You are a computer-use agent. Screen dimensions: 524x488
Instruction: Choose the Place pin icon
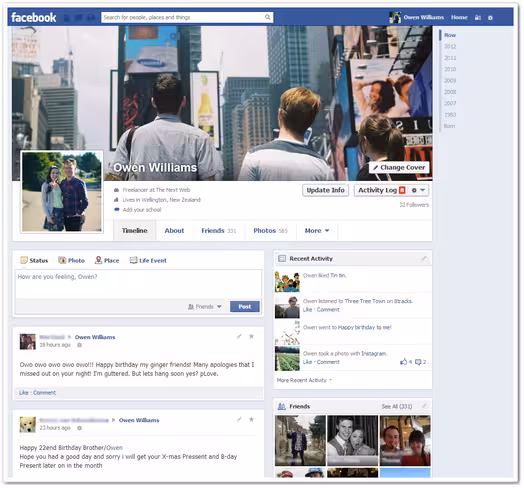[98, 260]
